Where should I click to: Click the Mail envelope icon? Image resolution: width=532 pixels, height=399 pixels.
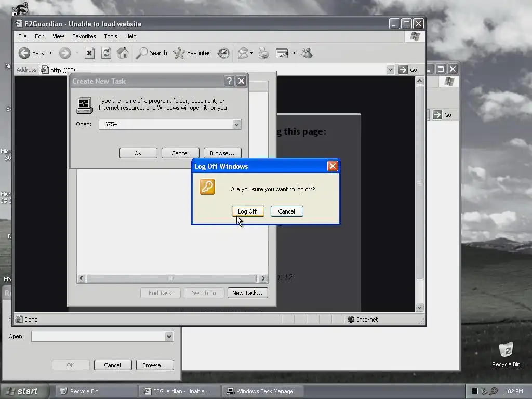pyautogui.click(x=243, y=53)
